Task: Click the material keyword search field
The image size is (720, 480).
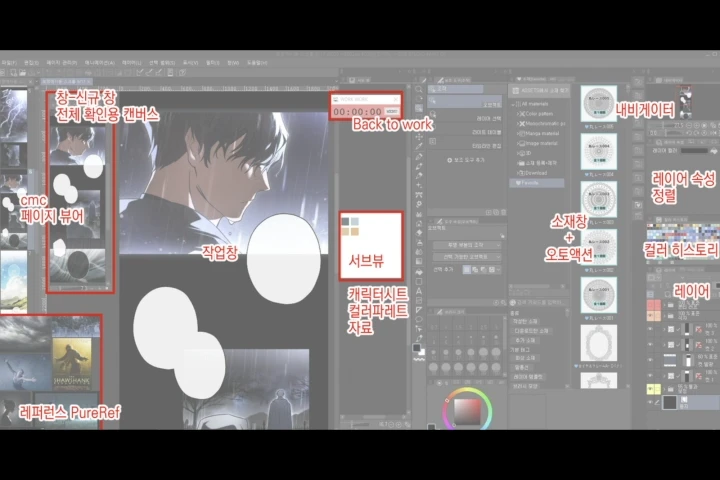Action: pyautogui.click(x=539, y=303)
